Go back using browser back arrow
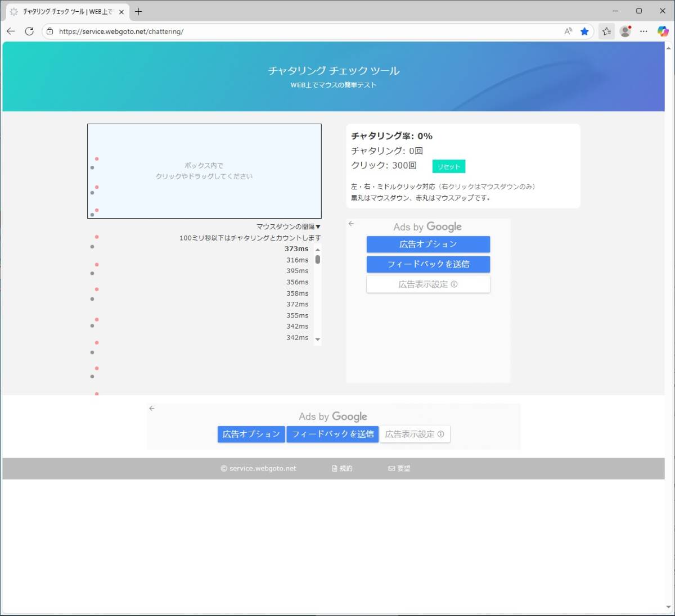Viewport: 675px width, 616px height. (x=11, y=31)
